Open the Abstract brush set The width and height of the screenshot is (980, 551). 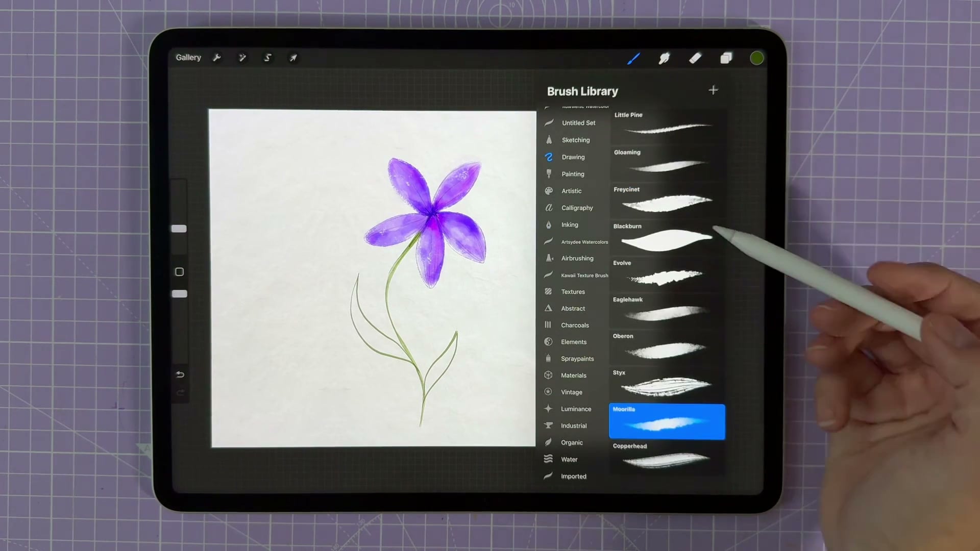click(x=575, y=309)
